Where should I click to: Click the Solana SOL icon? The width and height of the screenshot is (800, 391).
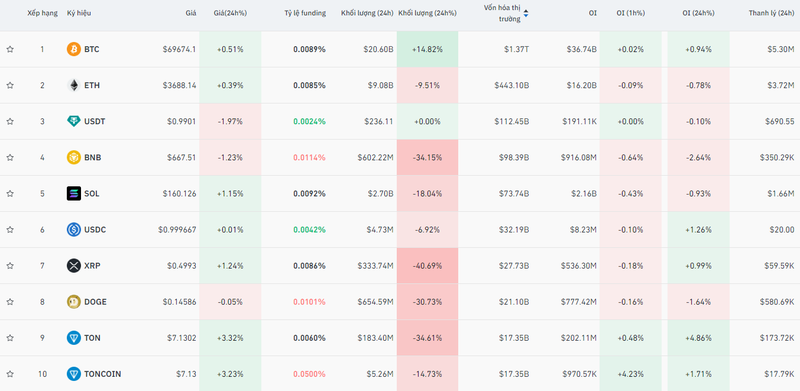pyautogui.click(x=73, y=193)
